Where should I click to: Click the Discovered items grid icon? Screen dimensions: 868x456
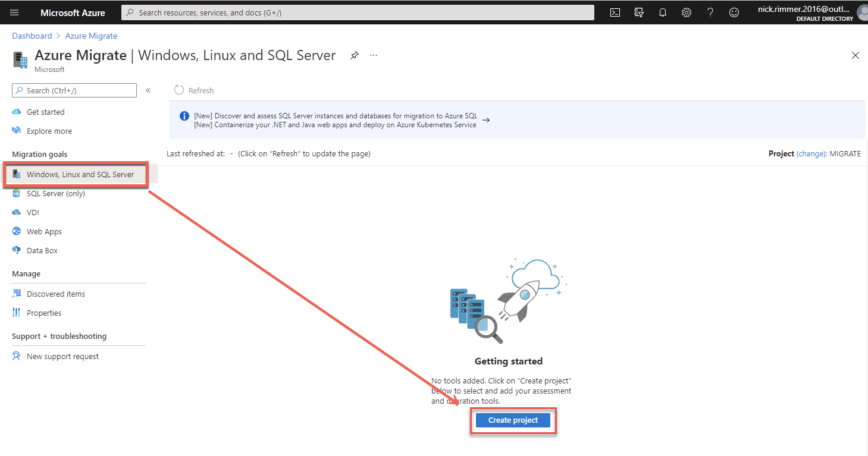pos(17,294)
